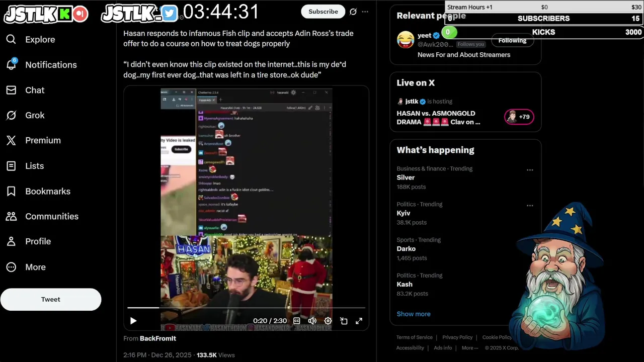The width and height of the screenshot is (644, 362).
Task: Expand the footer More dropdown
Action: pos(470,348)
